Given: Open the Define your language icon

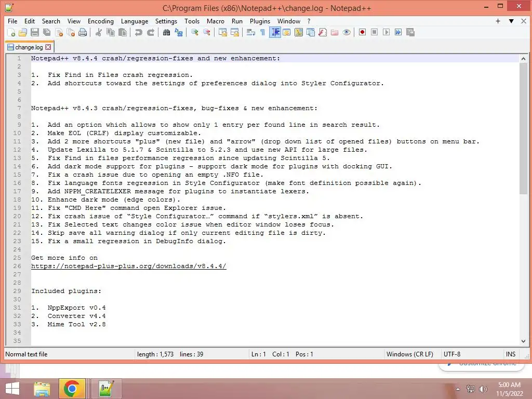Looking at the screenshot, I should [287, 32].
